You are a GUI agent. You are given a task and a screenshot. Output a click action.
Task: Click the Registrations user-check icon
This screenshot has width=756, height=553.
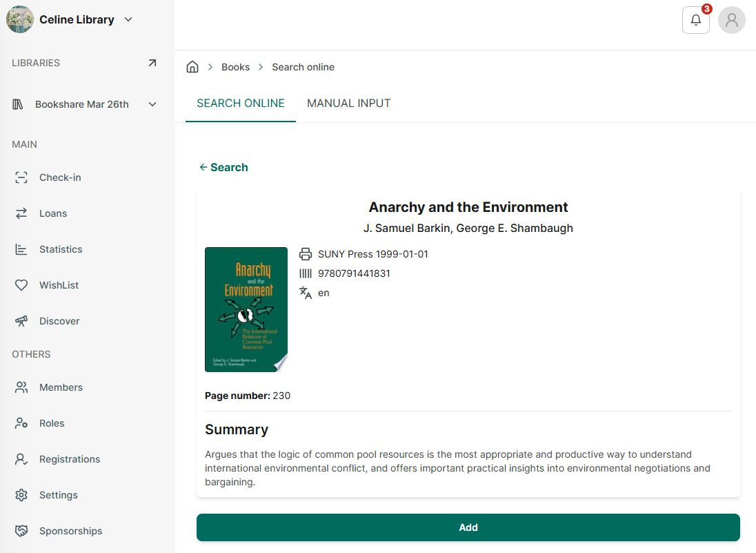coord(21,459)
